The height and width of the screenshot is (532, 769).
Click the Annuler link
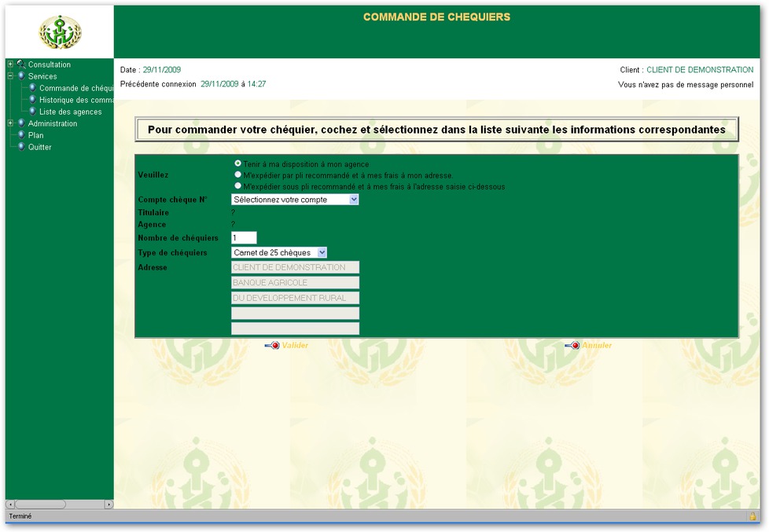point(597,345)
